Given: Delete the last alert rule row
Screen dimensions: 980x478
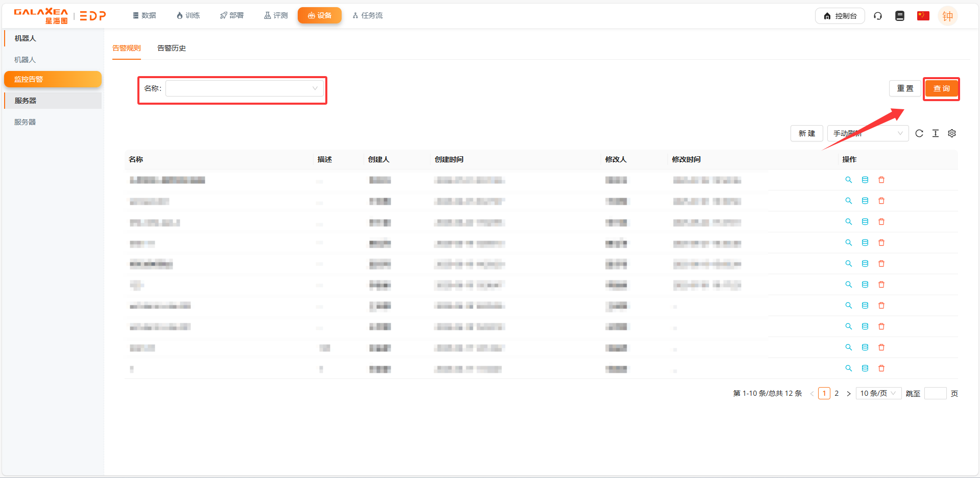Looking at the screenshot, I should point(881,368).
